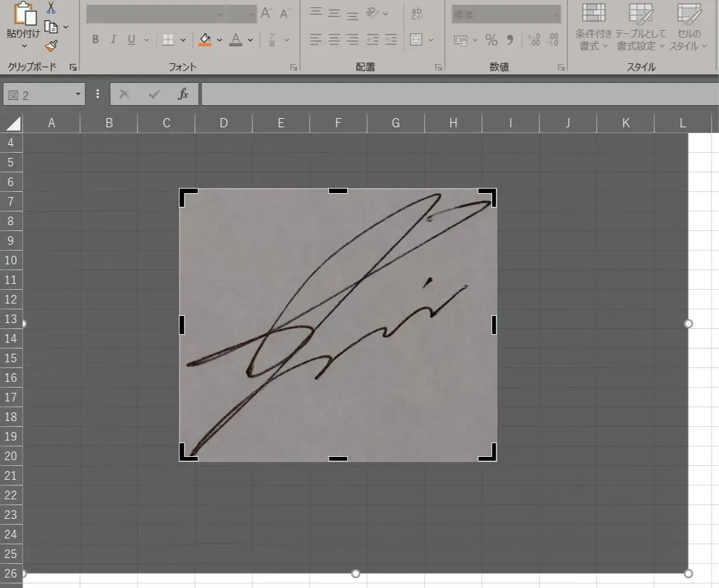This screenshot has height=588, width=719.
Task: Click the Copy icon
Action: [x=51, y=27]
